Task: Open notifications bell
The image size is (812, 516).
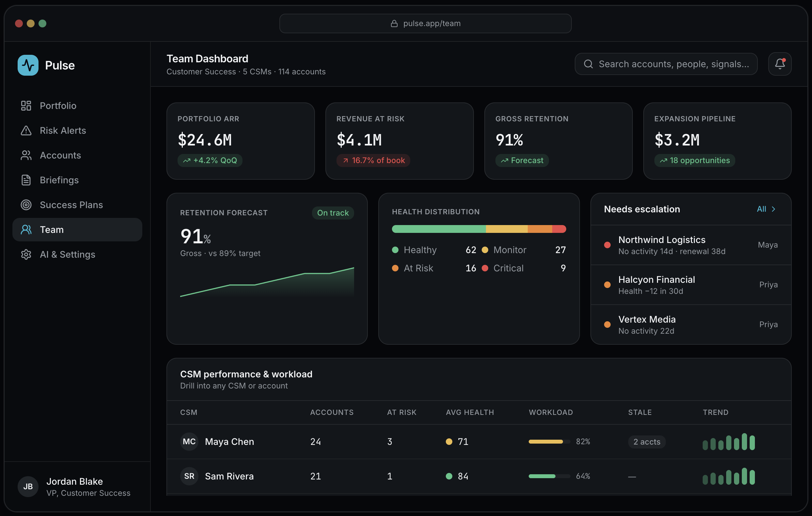Action: click(780, 64)
